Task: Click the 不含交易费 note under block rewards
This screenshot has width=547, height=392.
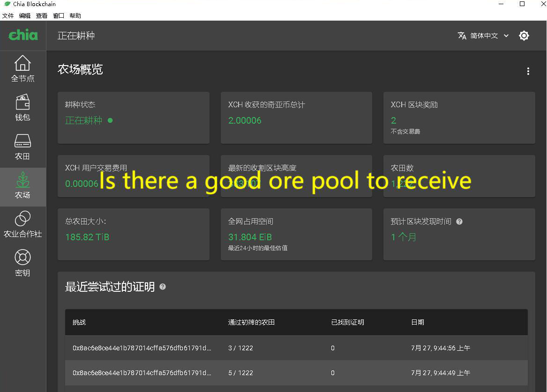Action: (x=405, y=131)
